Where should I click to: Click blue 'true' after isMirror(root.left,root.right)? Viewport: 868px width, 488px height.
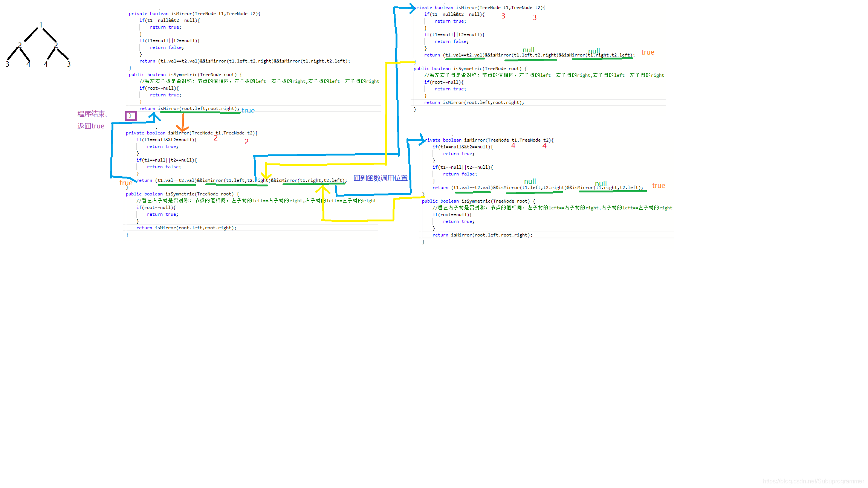coord(248,110)
